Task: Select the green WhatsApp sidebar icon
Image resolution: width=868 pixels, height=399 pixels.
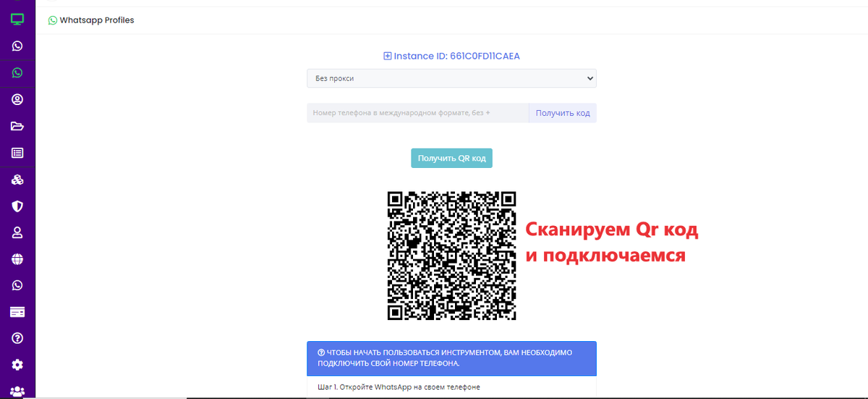Action: [17, 72]
